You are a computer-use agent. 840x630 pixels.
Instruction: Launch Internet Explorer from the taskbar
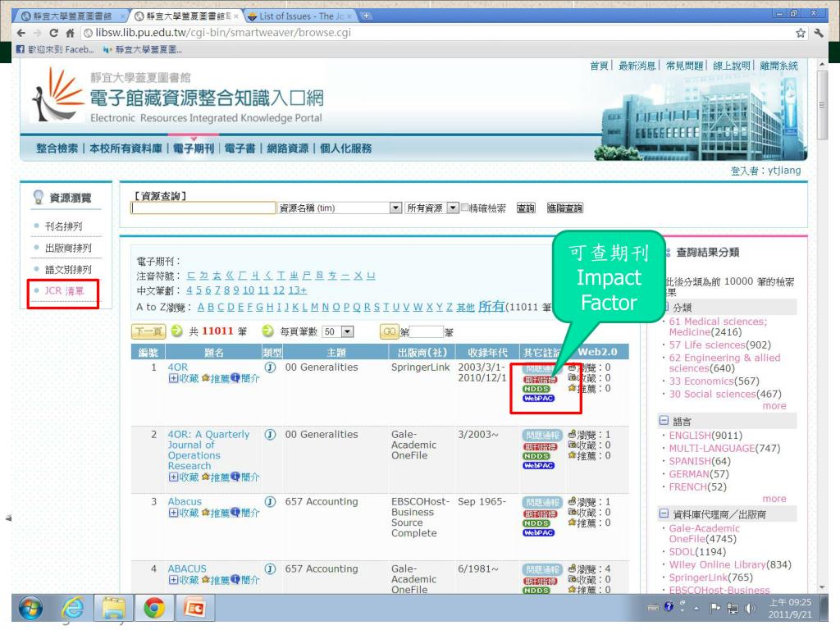tap(72, 609)
